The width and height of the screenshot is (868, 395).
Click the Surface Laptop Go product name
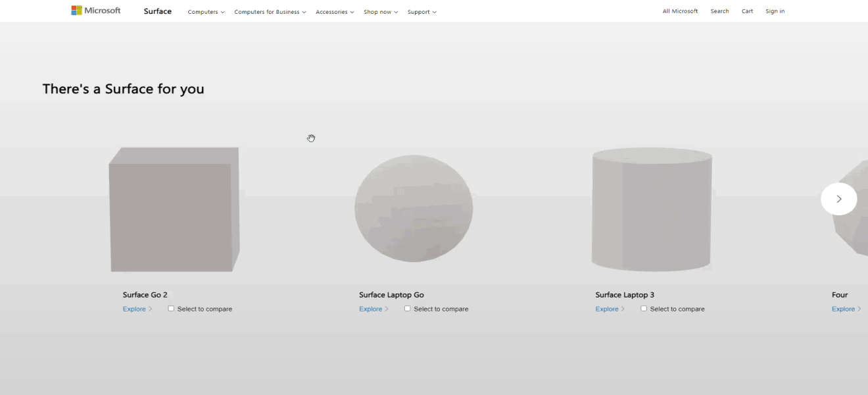point(391,295)
